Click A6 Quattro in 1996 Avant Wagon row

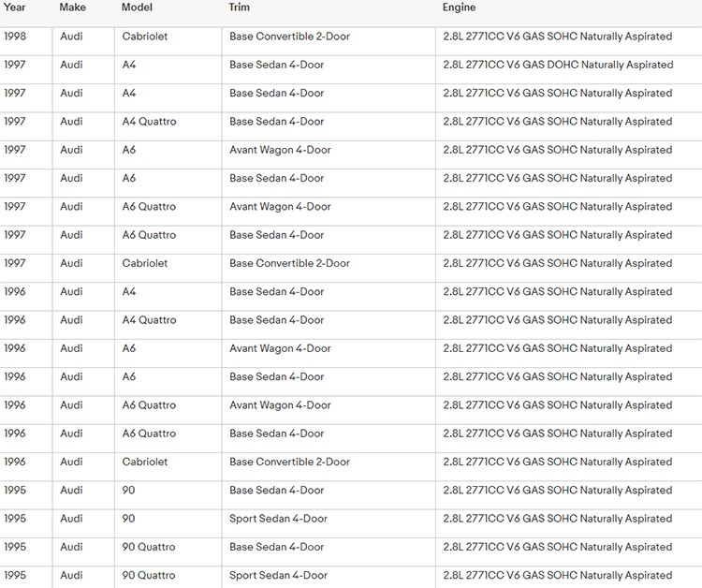point(149,404)
